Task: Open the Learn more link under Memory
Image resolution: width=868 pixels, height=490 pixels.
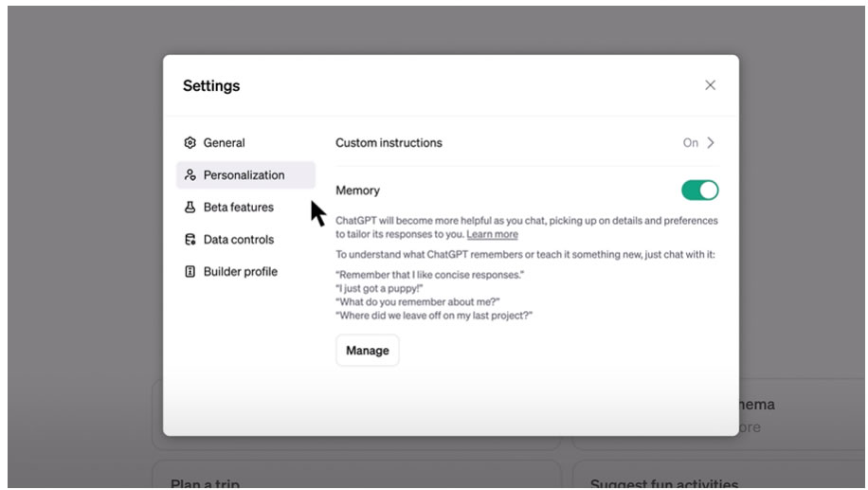Action: click(492, 234)
